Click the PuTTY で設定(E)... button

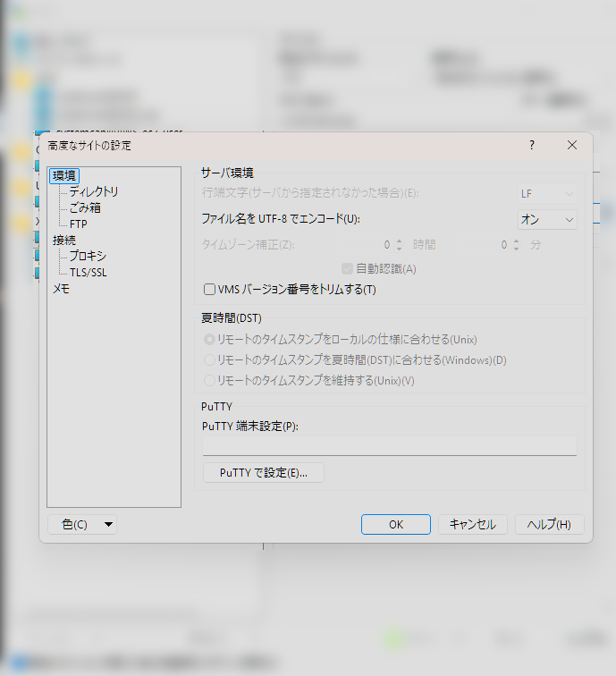click(264, 473)
